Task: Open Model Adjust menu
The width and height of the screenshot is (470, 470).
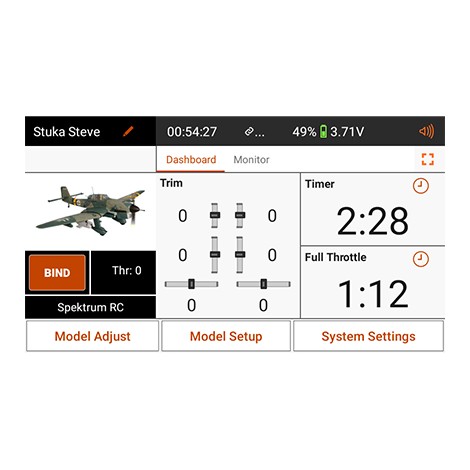Action: (x=92, y=336)
